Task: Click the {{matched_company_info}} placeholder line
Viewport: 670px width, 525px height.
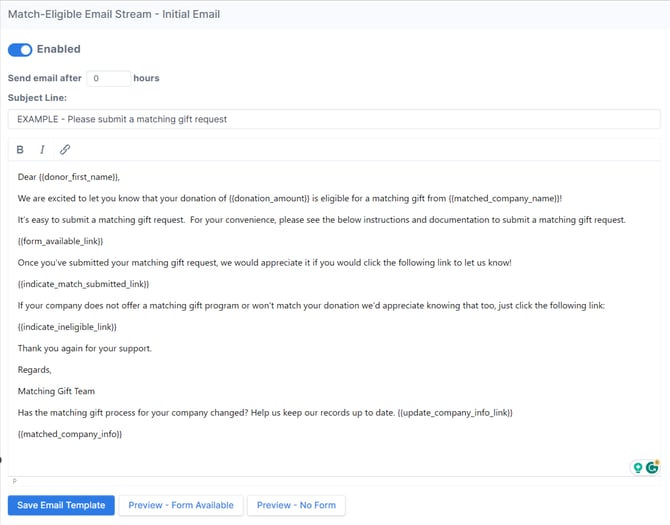Action: (x=69, y=433)
